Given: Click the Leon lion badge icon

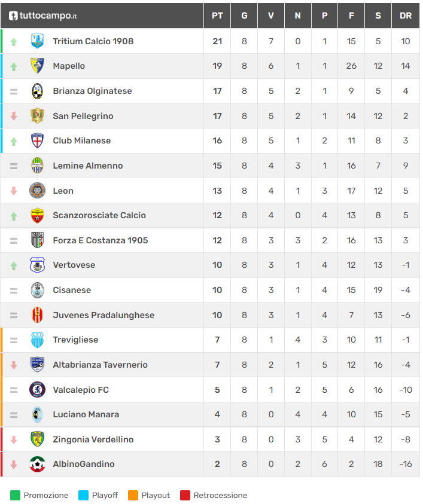Looking at the screenshot, I should click(x=37, y=191).
